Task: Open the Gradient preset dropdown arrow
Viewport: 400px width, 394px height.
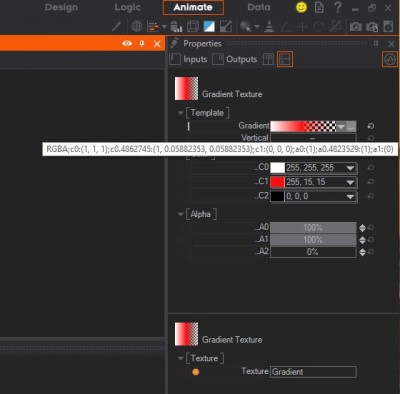Action: point(341,127)
